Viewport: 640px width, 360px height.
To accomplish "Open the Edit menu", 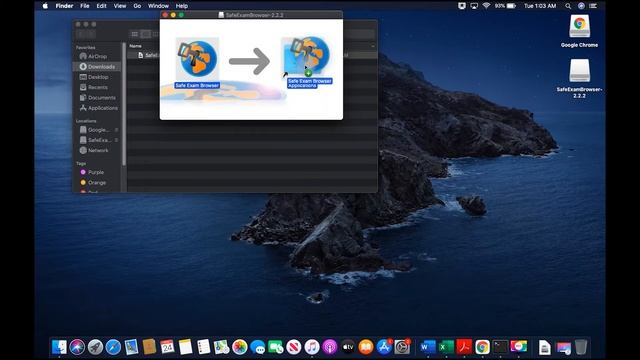I will (x=101, y=6).
